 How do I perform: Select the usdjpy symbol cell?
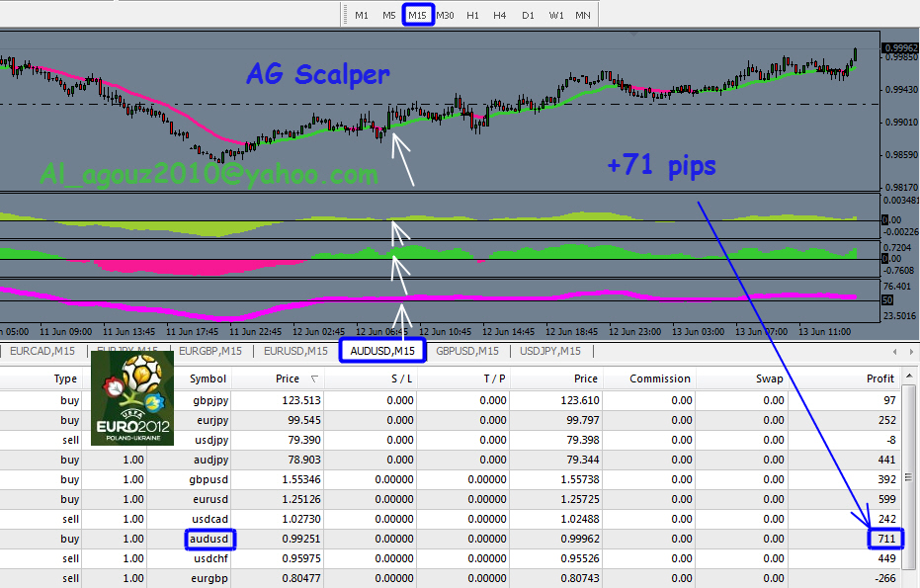coord(211,440)
